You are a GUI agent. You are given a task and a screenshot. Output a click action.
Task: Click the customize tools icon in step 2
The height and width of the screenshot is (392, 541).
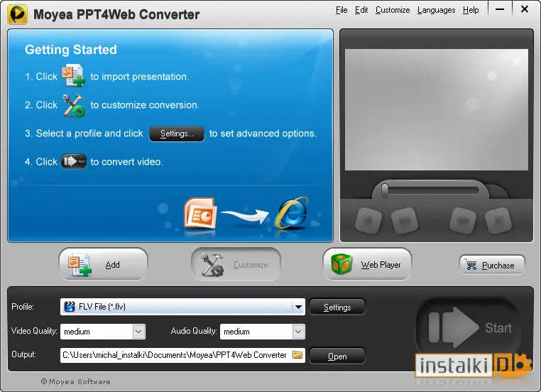click(73, 105)
